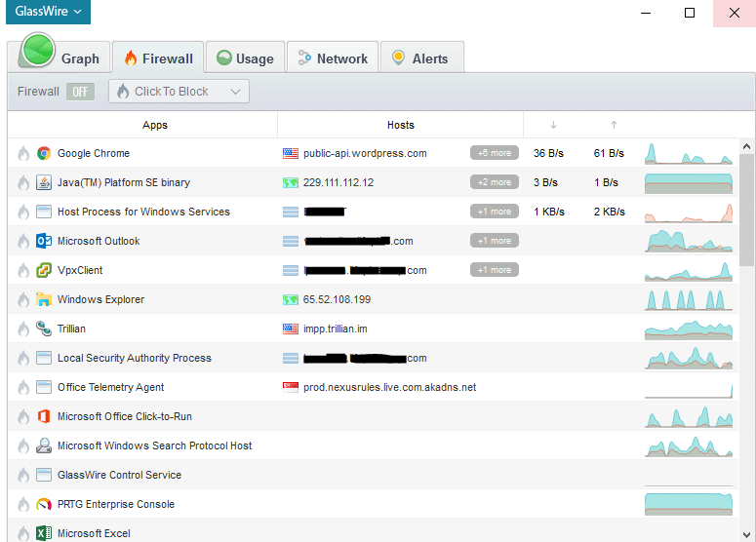The image size is (756, 542).
Task: Click the 36 B/s download rate
Action: 548,153
